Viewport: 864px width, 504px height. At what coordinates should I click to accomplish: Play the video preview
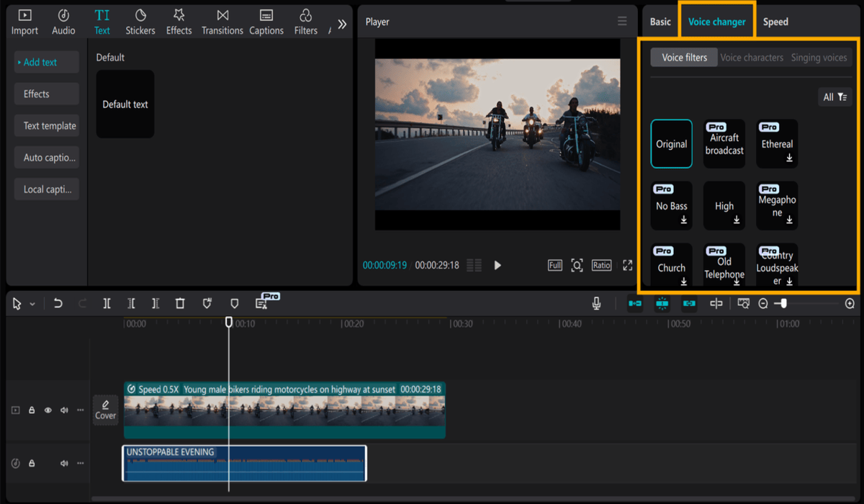pyautogui.click(x=498, y=265)
